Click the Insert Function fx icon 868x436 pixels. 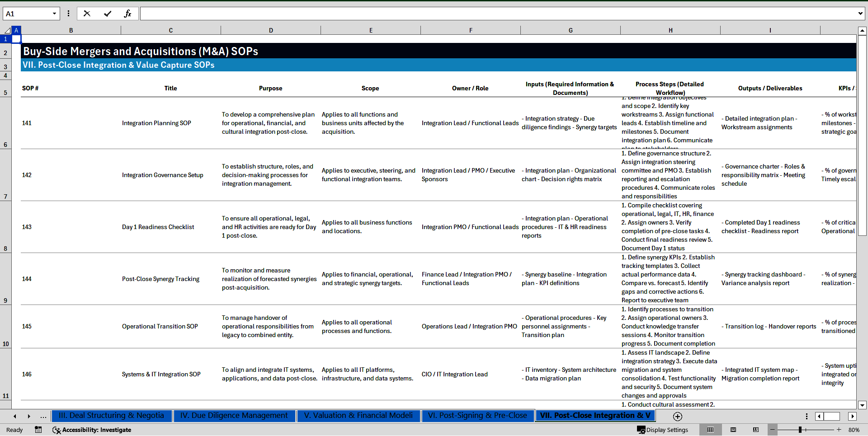tap(127, 14)
